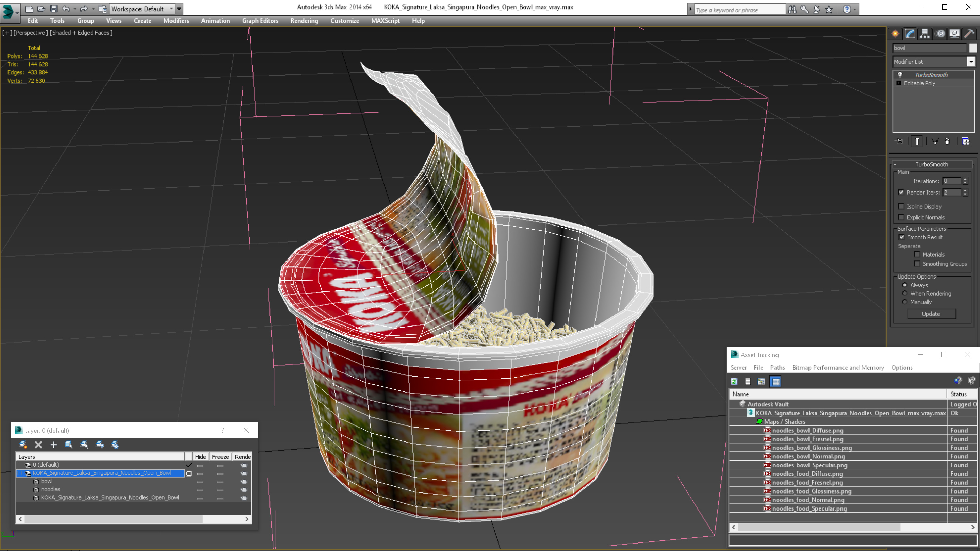Undo the last action in title toolbar
980x551 pixels.
pyautogui.click(x=66, y=9)
